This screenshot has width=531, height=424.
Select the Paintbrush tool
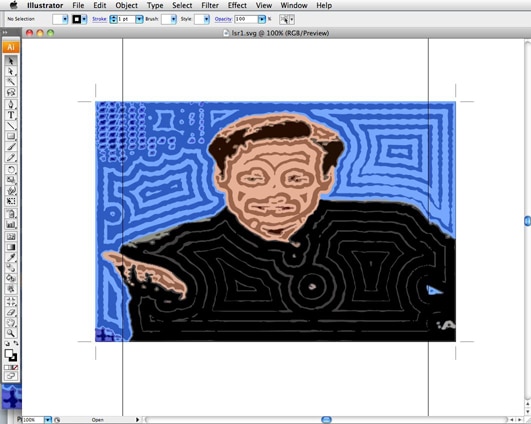point(11,147)
